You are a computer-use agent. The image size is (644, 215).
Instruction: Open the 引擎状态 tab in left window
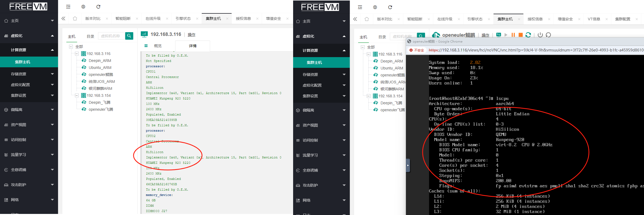pyautogui.click(x=183, y=18)
